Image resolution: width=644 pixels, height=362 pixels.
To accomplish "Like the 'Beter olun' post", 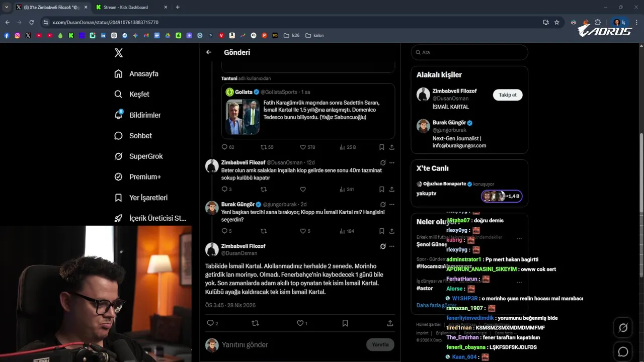I will pos(303,190).
